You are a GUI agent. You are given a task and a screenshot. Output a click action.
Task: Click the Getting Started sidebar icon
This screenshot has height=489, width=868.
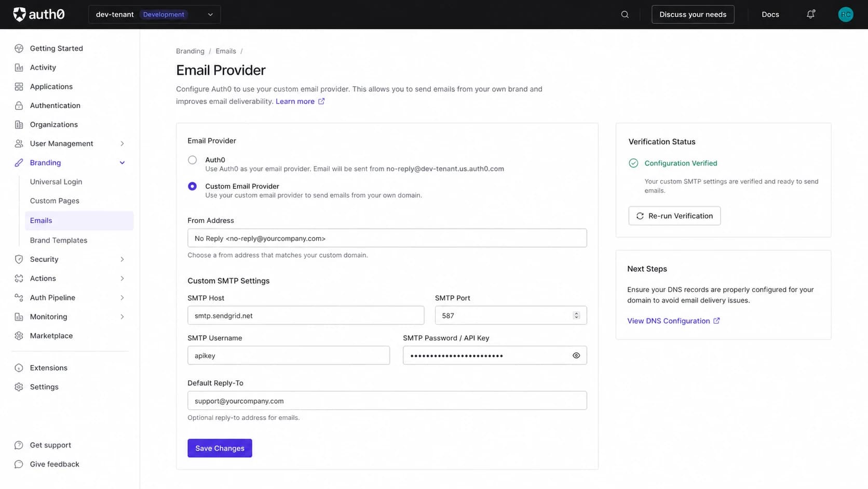click(19, 48)
